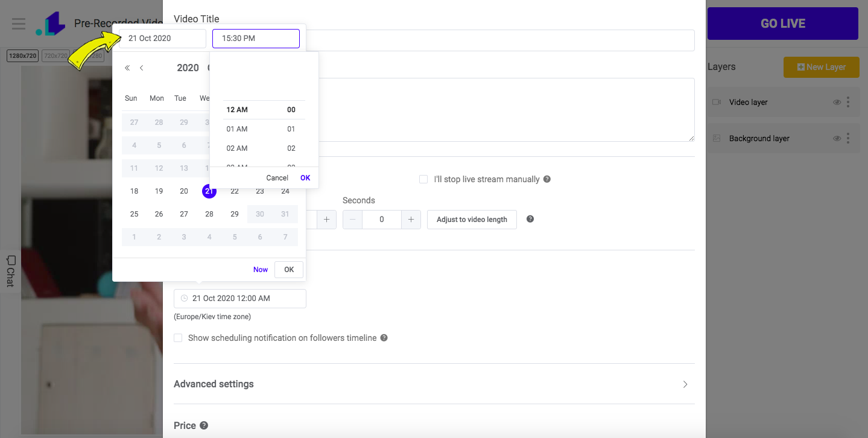Click Adjust to video length
This screenshot has height=438, width=868.
[472, 220]
